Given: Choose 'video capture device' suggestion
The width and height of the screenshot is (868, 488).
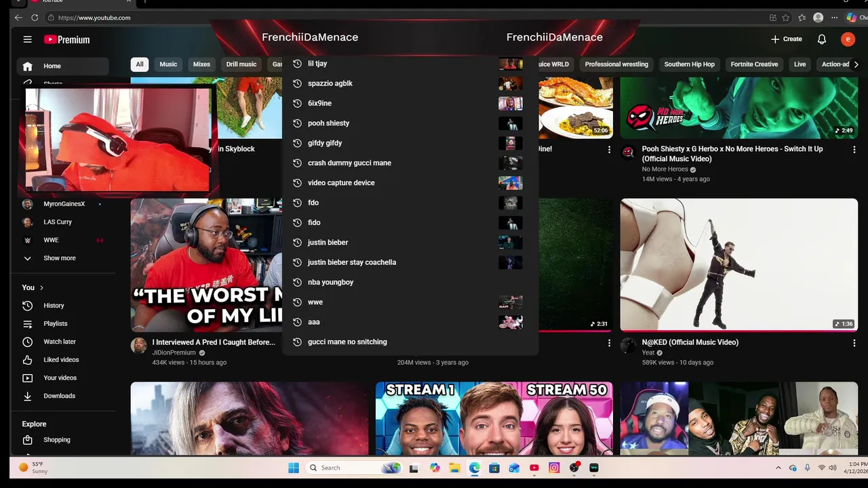Looking at the screenshot, I should click(x=410, y=183).
